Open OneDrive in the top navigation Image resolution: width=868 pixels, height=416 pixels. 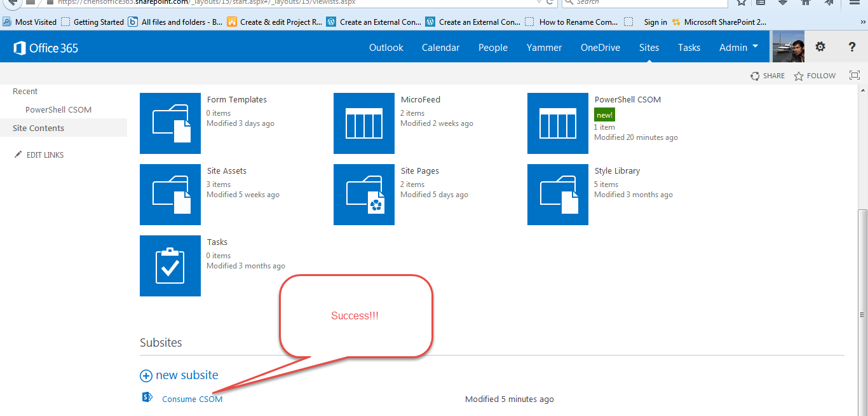tap(600, 48)
